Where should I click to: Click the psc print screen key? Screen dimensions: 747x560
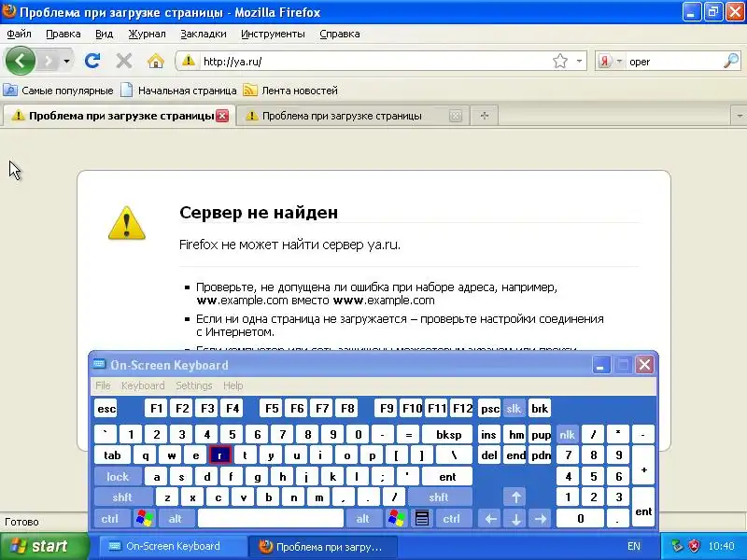click(489, 409)
